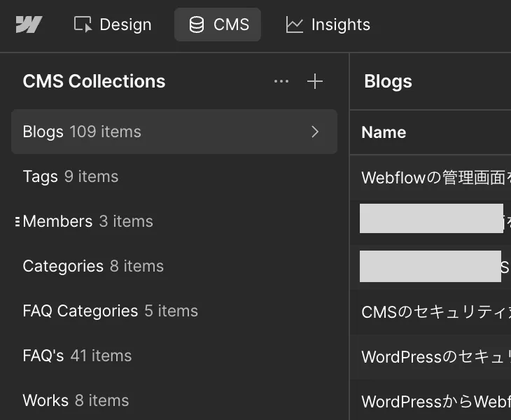This screenshot has width=511, height=420.
Task: Click the Name column header
Action: click(x=384, y=132)
